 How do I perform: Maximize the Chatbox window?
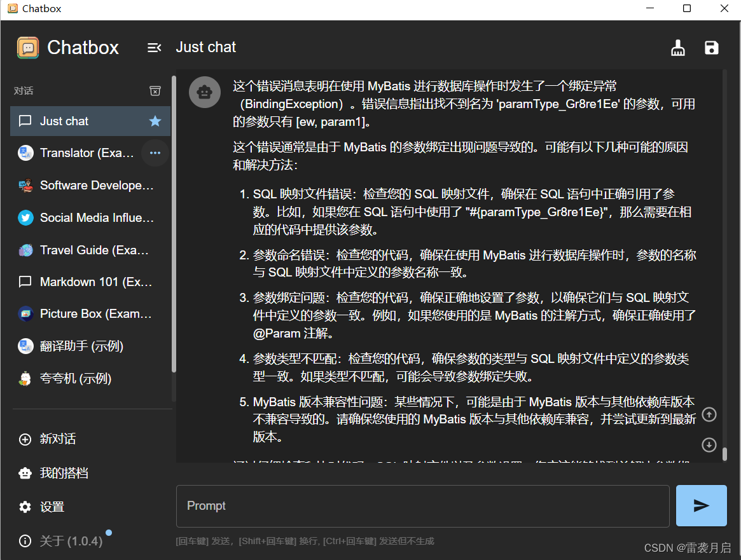[687, 8]
